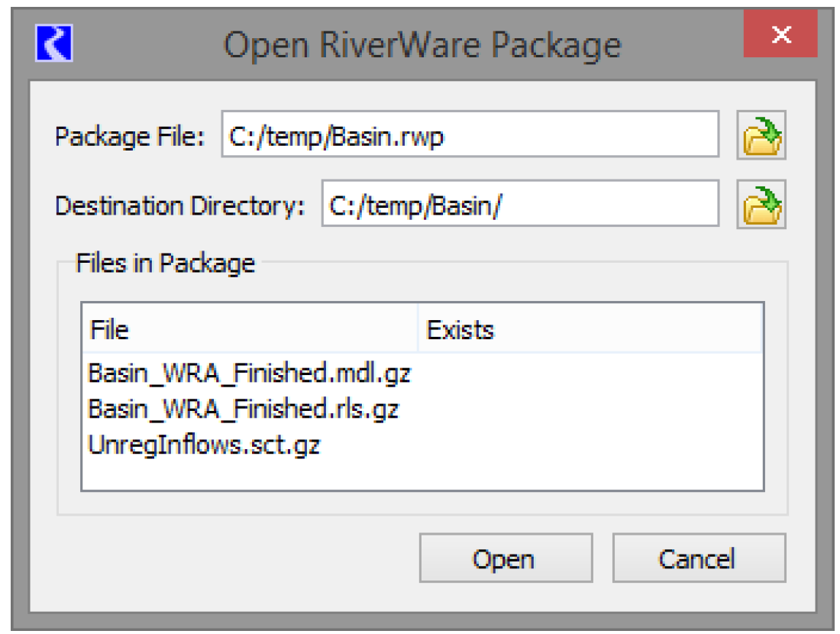This screenshot has height=634, width=840.
Task: Click the "Destination Directory:" label
Action: click(179, 205)
